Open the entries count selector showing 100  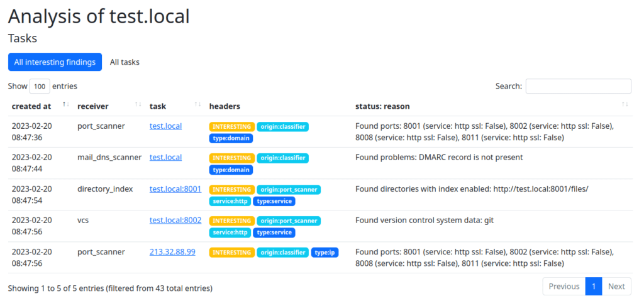40,86
